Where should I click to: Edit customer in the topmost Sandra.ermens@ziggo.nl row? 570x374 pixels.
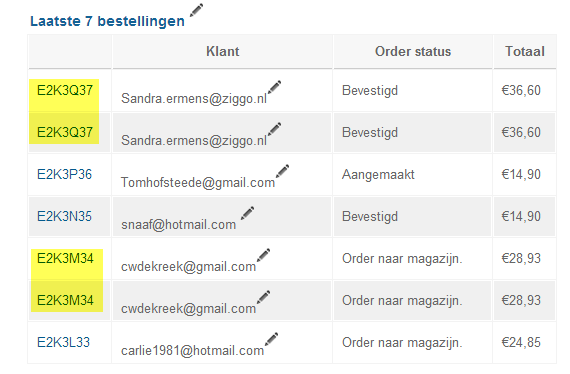coord(274,87)
